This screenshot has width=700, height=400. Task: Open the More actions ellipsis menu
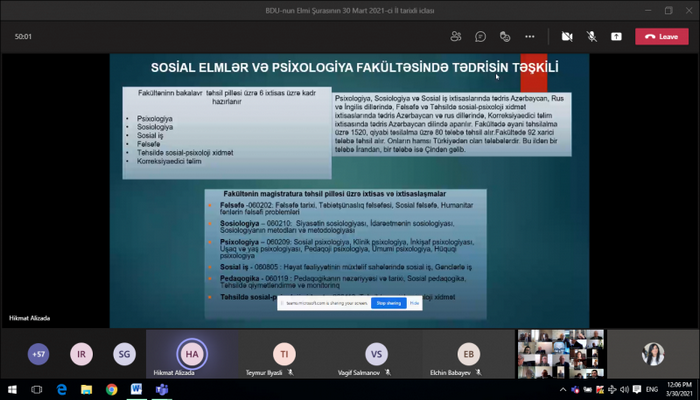pyautogui.click(x=531, y=36)
